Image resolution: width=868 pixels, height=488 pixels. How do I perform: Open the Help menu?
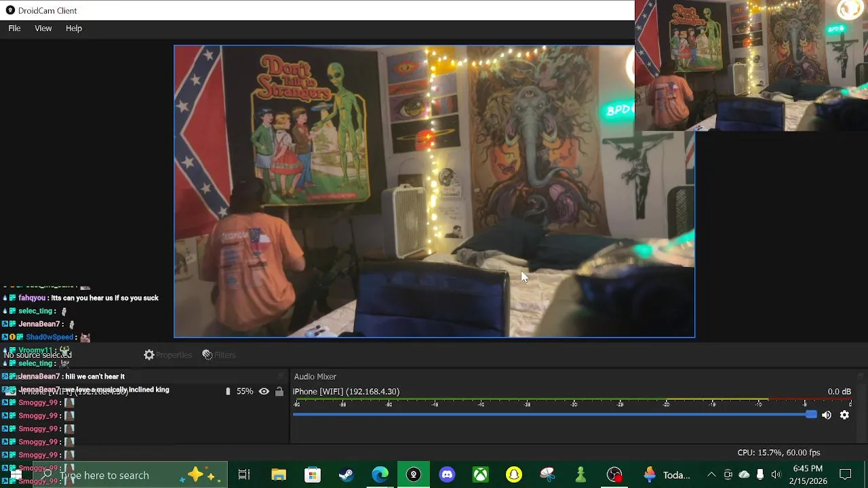74,28
